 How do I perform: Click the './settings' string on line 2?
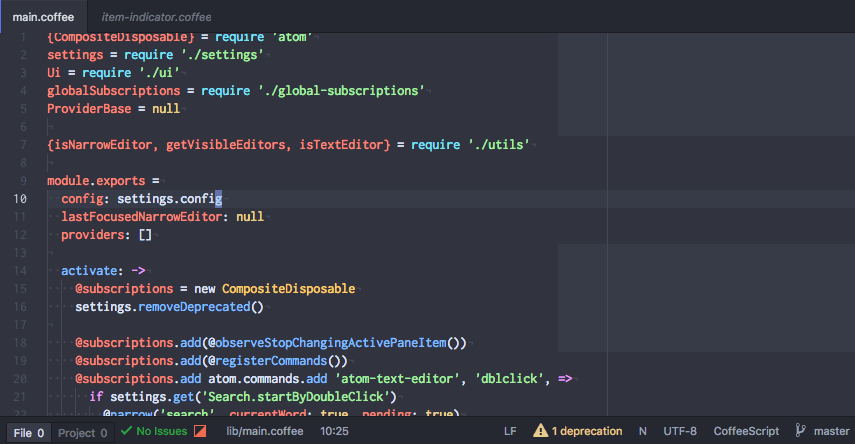pos(222,55)
